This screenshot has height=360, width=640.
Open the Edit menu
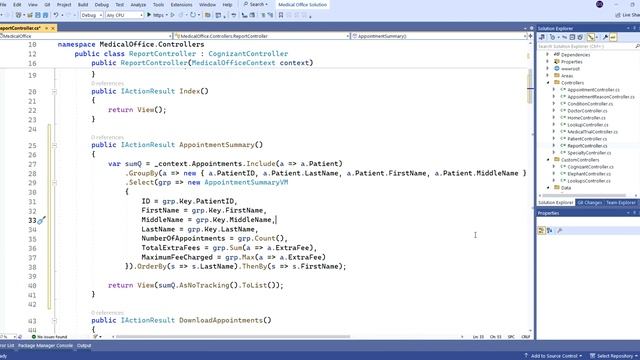point(17,4)
